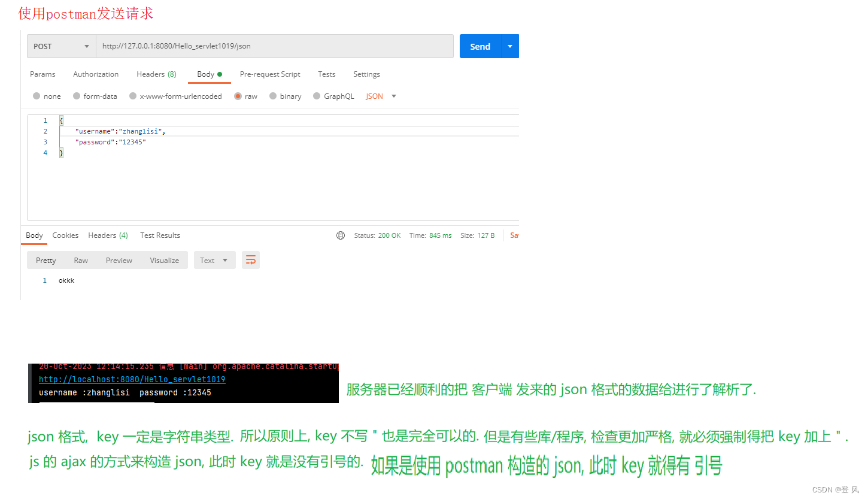Click the 845 ms time value

[x=441, y=235]
